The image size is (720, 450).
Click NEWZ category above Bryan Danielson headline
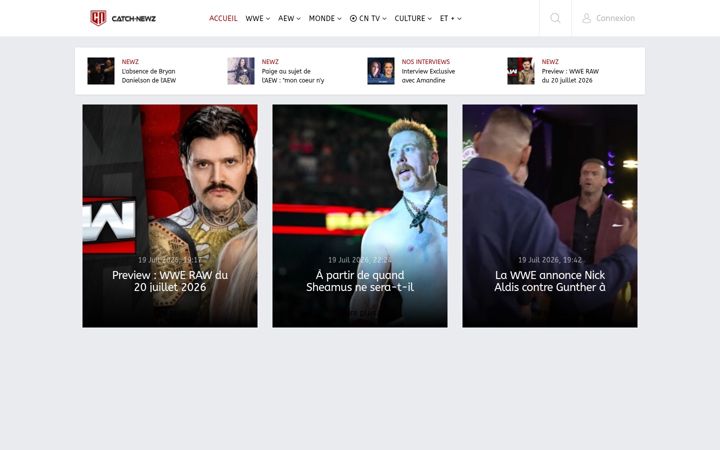(x=130, y=62)
